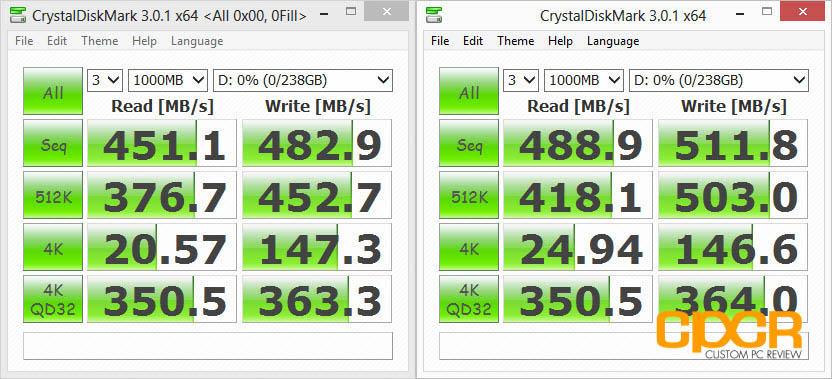Open 1000MB size dropdown in right window
This screenshot has width=832, height=379.
[584, 81]
